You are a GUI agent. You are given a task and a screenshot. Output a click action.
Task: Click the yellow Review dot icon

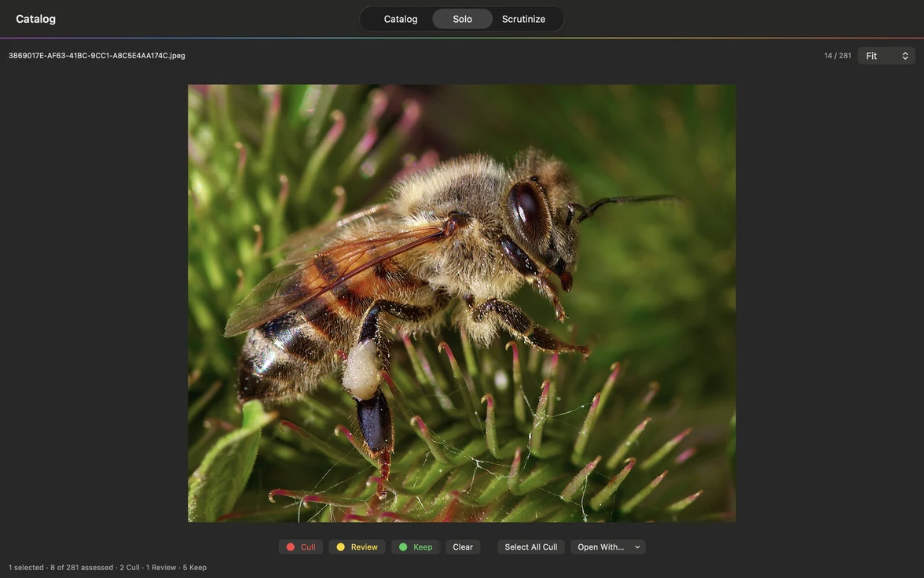[x=340, y=547]
